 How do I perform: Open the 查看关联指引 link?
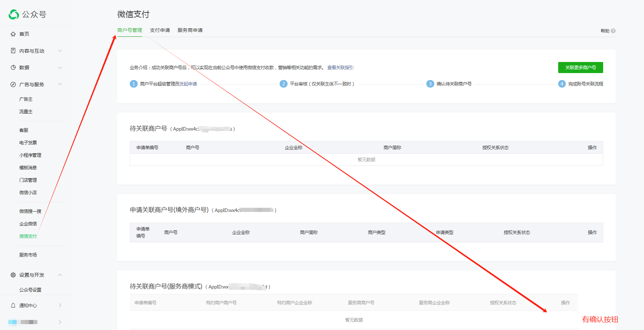coord(340,68)
